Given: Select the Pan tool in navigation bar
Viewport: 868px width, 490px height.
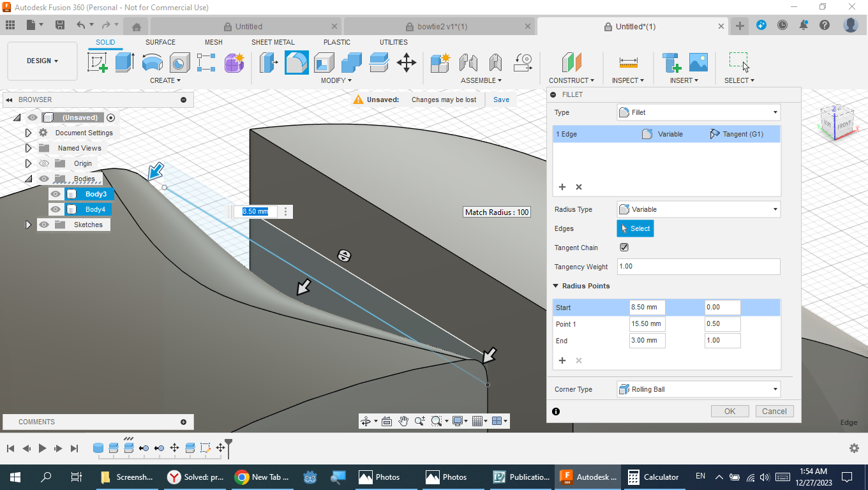Looking at the screenshot, I should (404, 421).
